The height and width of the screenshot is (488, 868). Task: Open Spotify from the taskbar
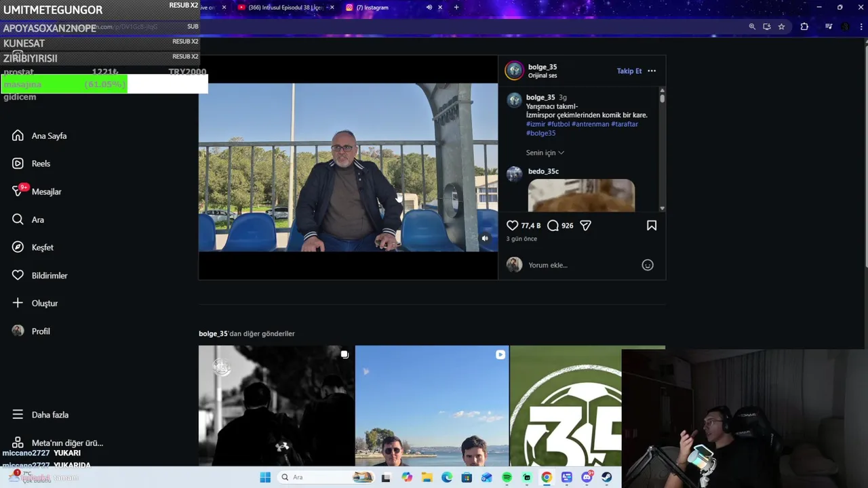click(507, 477)
